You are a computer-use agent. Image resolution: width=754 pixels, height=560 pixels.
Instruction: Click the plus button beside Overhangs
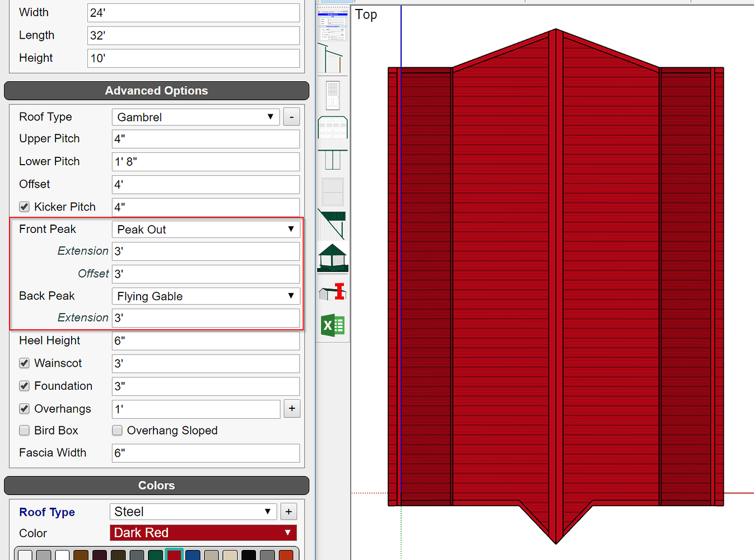[292, 409]
